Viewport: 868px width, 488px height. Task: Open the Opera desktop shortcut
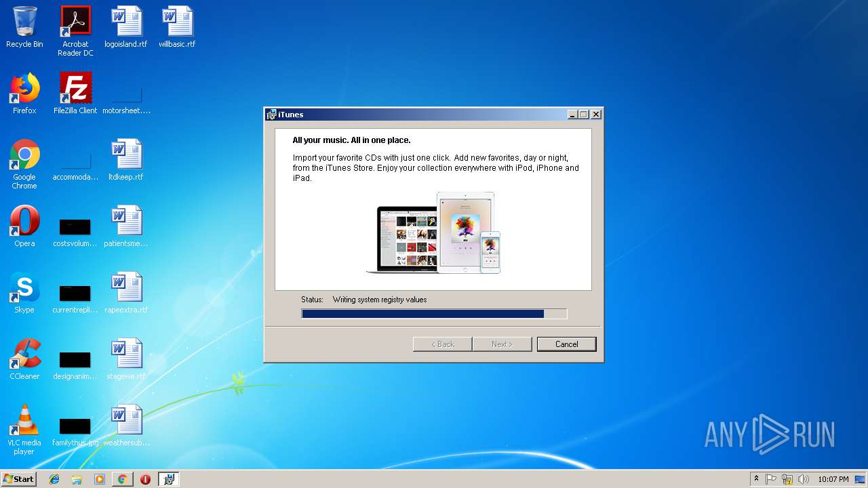(24, 226)
